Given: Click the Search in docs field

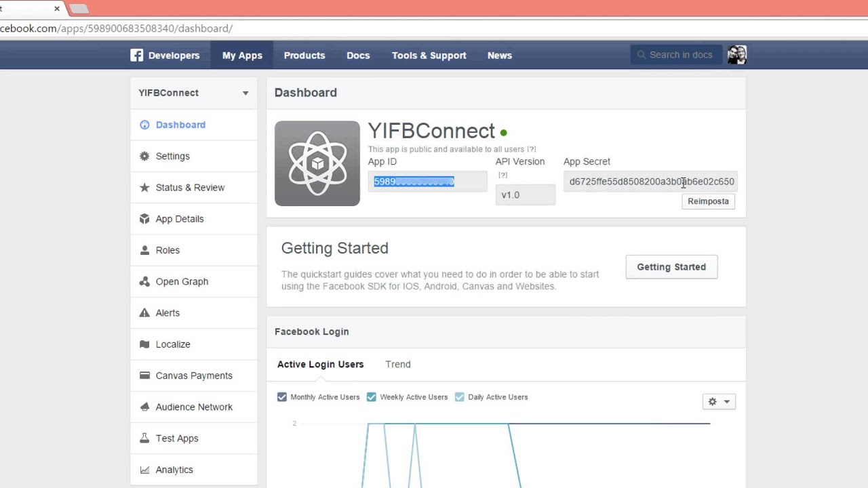Looking at the screenshot, I should [677, 55].
